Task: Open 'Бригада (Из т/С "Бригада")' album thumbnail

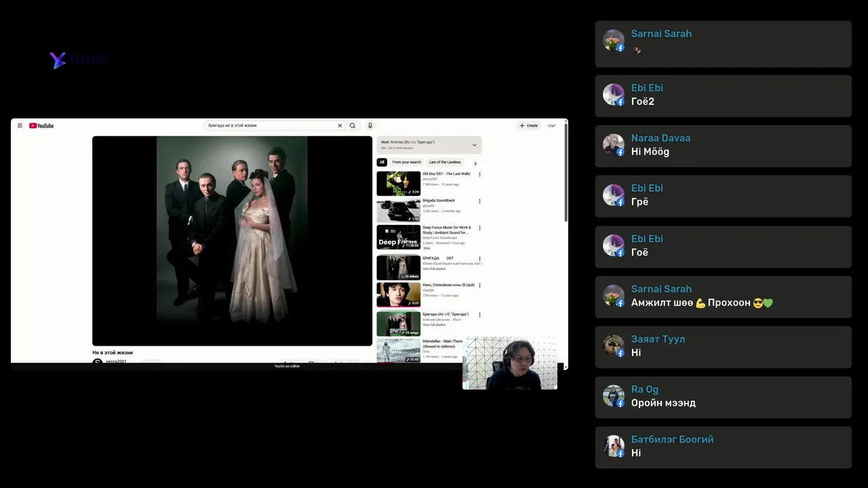Action: click(x=399, y=324)
